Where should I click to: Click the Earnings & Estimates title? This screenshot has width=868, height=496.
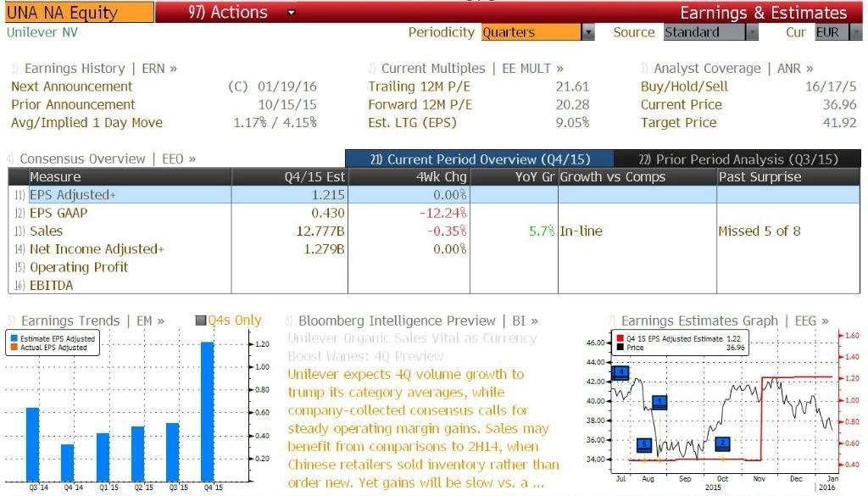coord(764,12)
